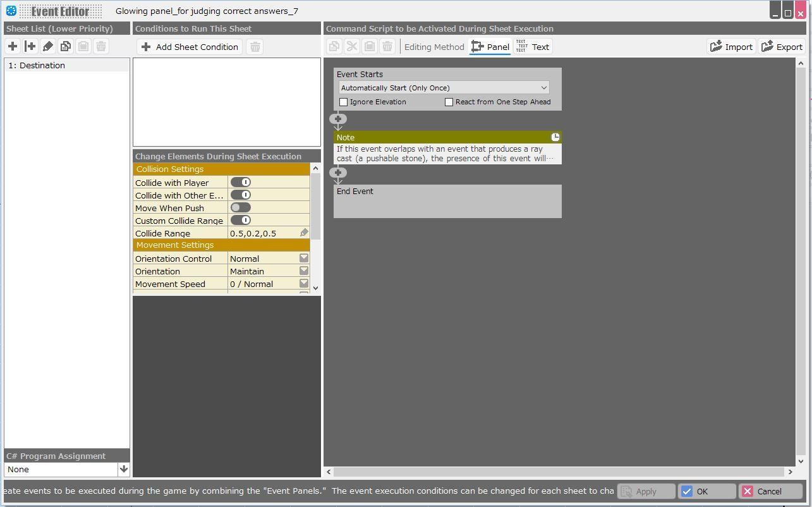Screen dimensions: 812x507
Task: Paste command in command script toolbar
Action: pos(370,46)
